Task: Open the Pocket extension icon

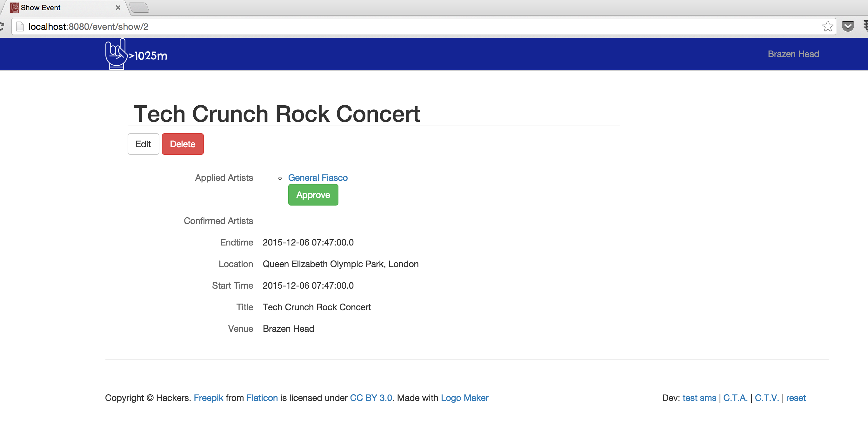Action: 847,26
